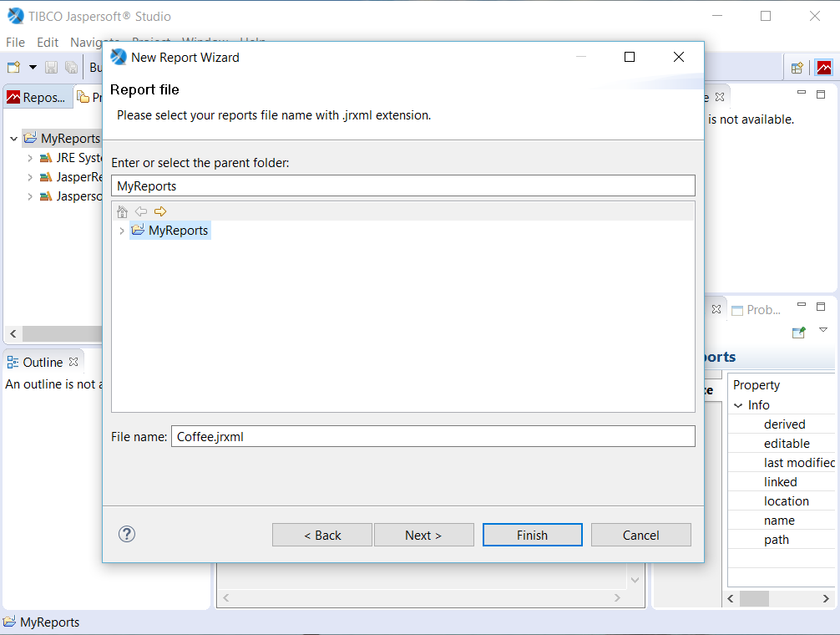Expand the MyReports folder in wizard tree

tap(122, 231)
